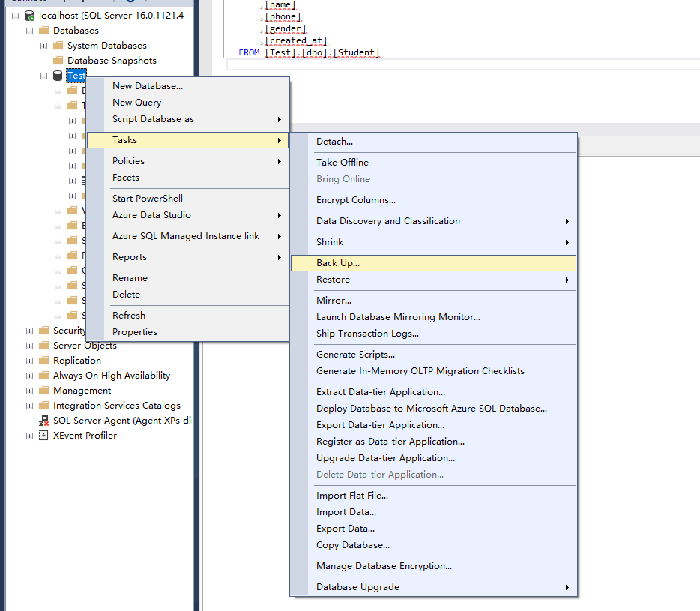Select Generate Scripts... menu entry
Image resolution: width=700 pixels, height=611 pixels.
[355, 355]
